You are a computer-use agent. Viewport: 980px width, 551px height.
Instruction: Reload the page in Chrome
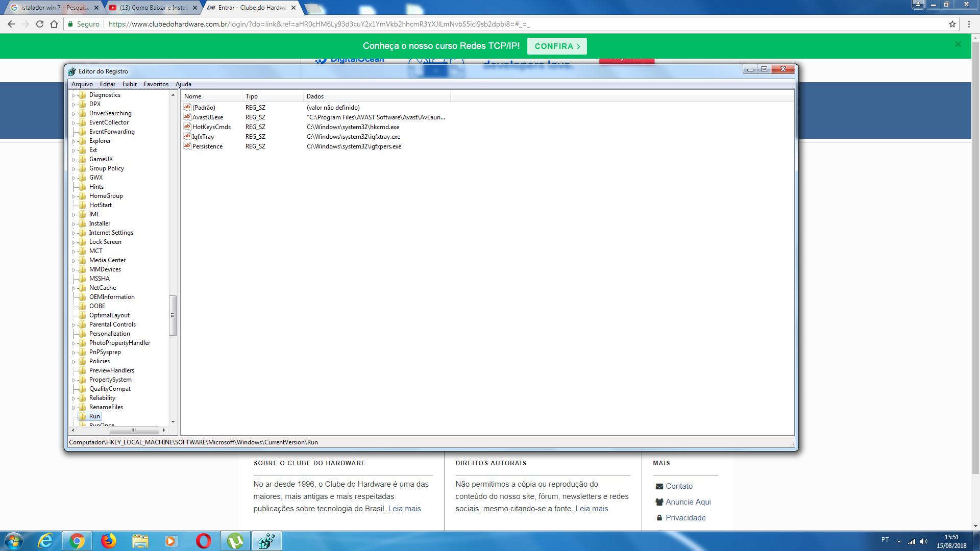[40, 24]
